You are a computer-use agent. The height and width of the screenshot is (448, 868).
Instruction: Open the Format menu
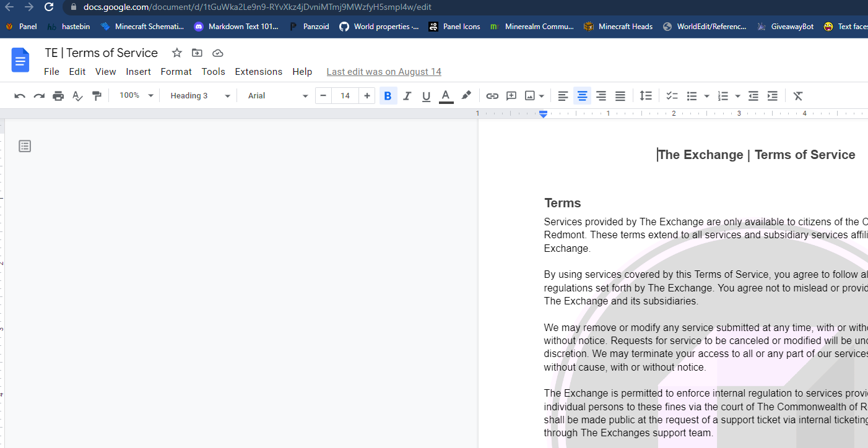pos(176,72)
